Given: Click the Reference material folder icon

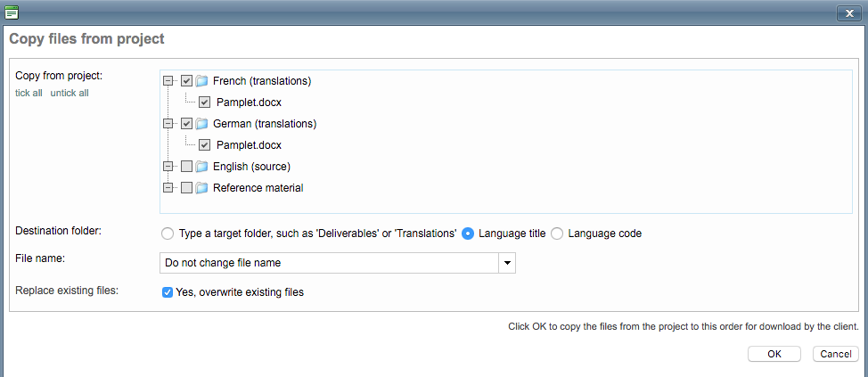Looking at the screenshot, I should tap(201, 188).
